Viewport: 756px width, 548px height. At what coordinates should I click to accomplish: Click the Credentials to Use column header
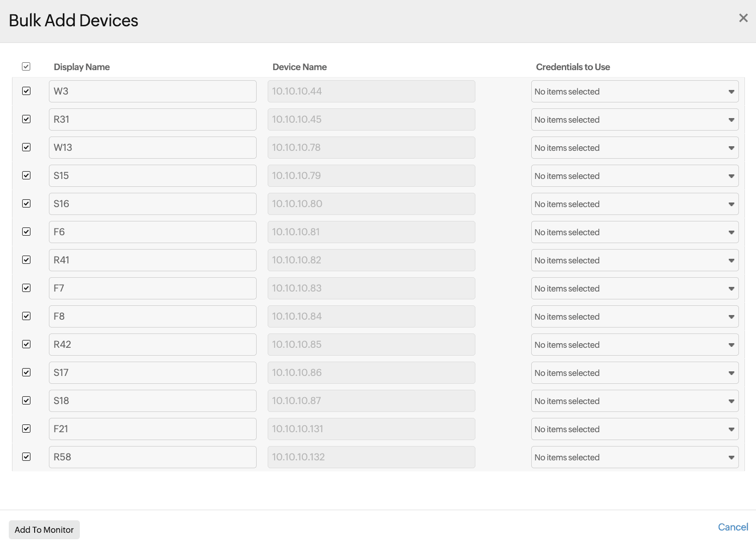[573, 67]
